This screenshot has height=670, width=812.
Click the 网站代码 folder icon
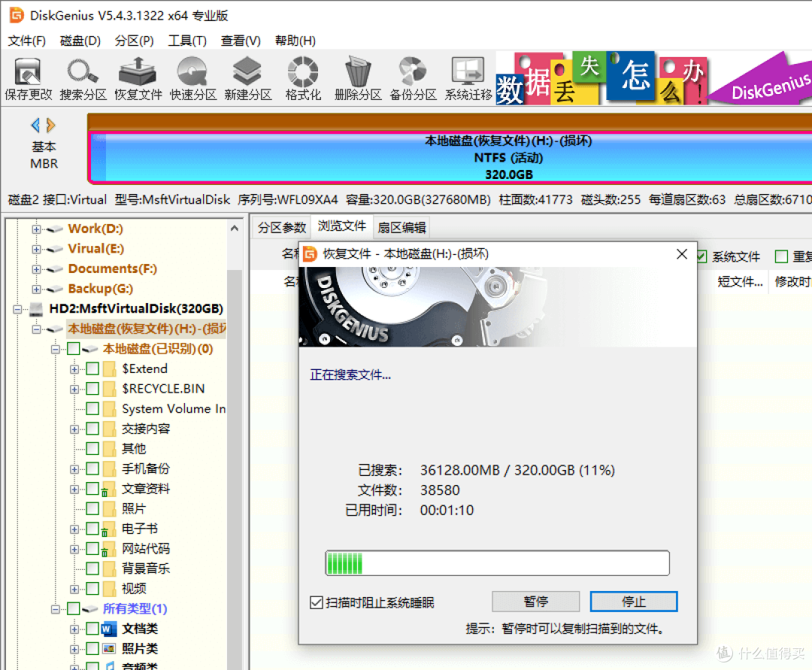point(108,549)
